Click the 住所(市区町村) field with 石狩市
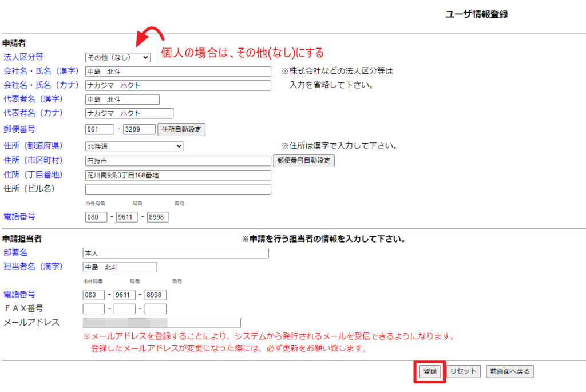Viewport: 586px width, 392px height. [178, 161]
